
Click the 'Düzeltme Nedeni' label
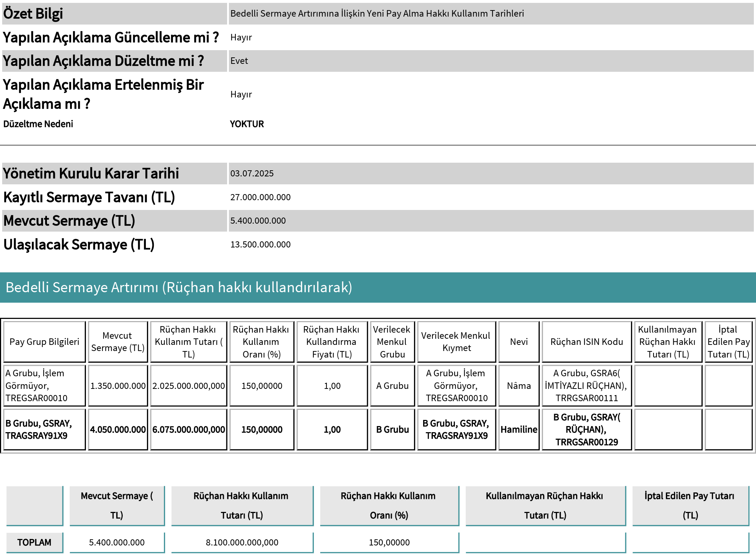38,124
